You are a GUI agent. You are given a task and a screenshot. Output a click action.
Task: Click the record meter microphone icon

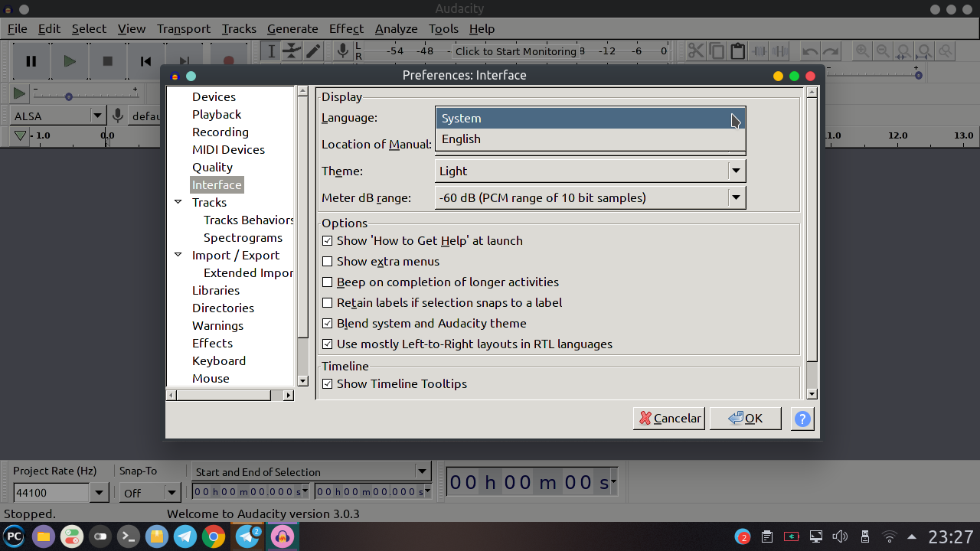coord(344,51)
